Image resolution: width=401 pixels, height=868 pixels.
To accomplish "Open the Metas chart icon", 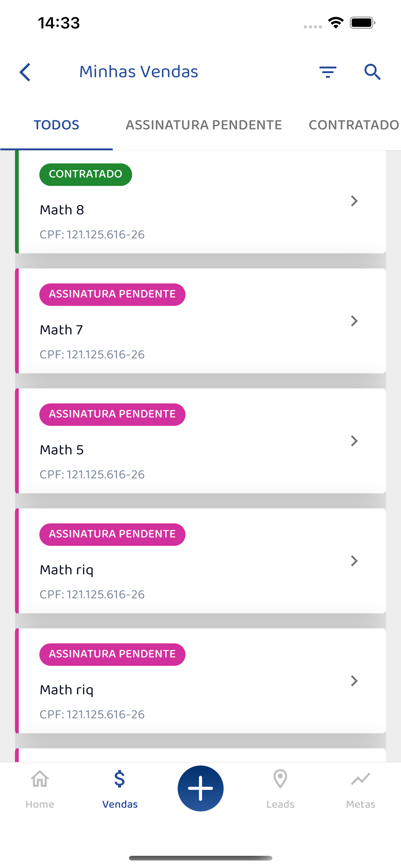I will coord(360,779).
